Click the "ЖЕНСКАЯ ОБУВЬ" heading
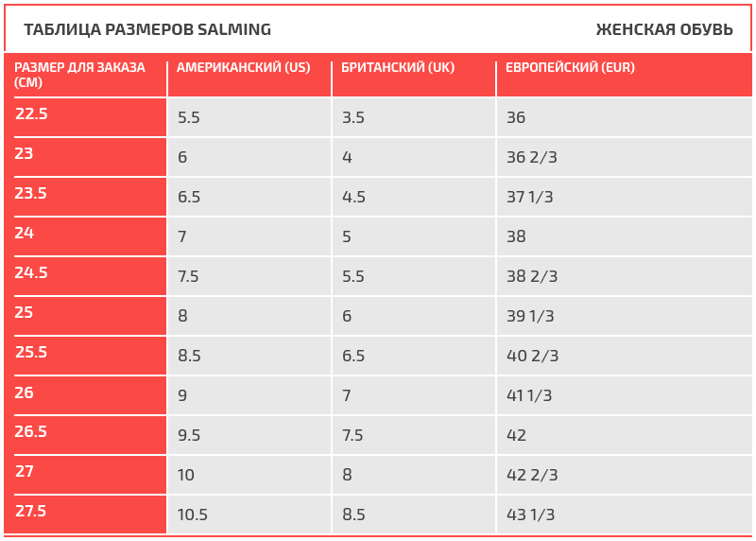 664,29
